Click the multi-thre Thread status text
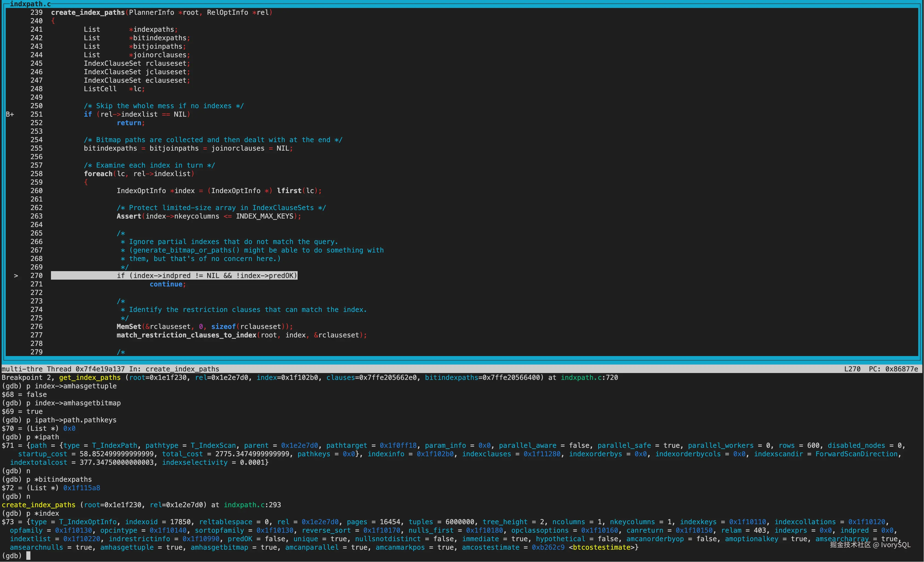Viewport: 924px width, 562px height. tap(36, 369)
